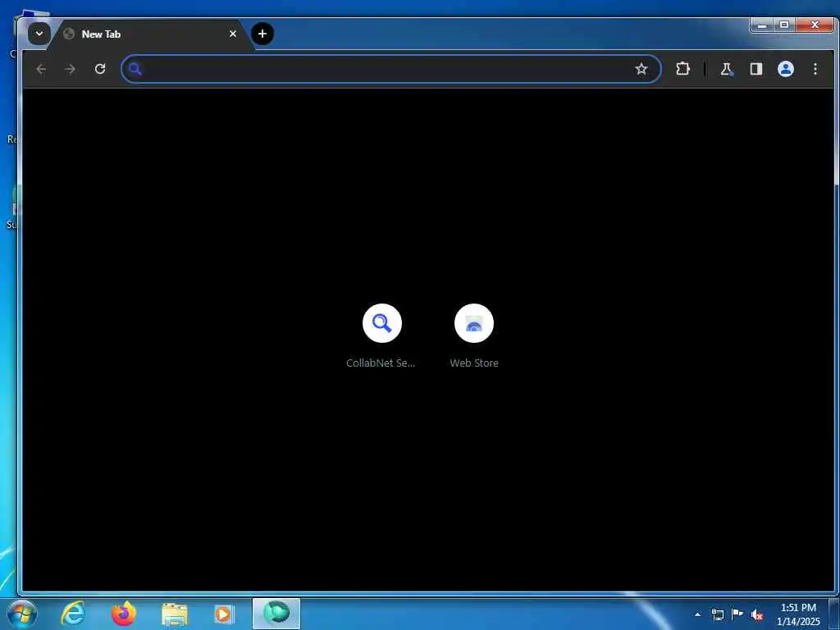Open Action Center flag icon

click(737, 614)
